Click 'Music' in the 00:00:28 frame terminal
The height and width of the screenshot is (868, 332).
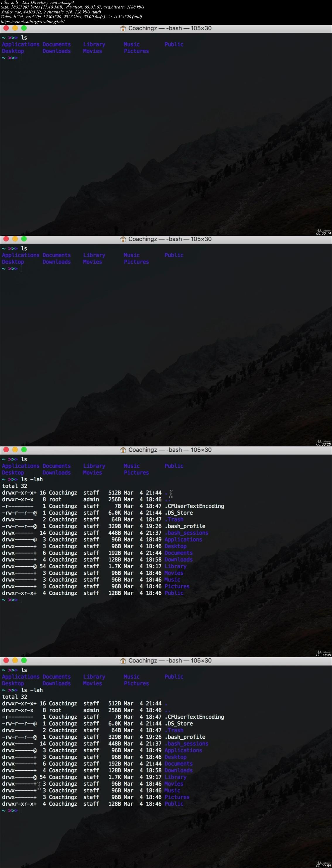[x=131, y=255]
